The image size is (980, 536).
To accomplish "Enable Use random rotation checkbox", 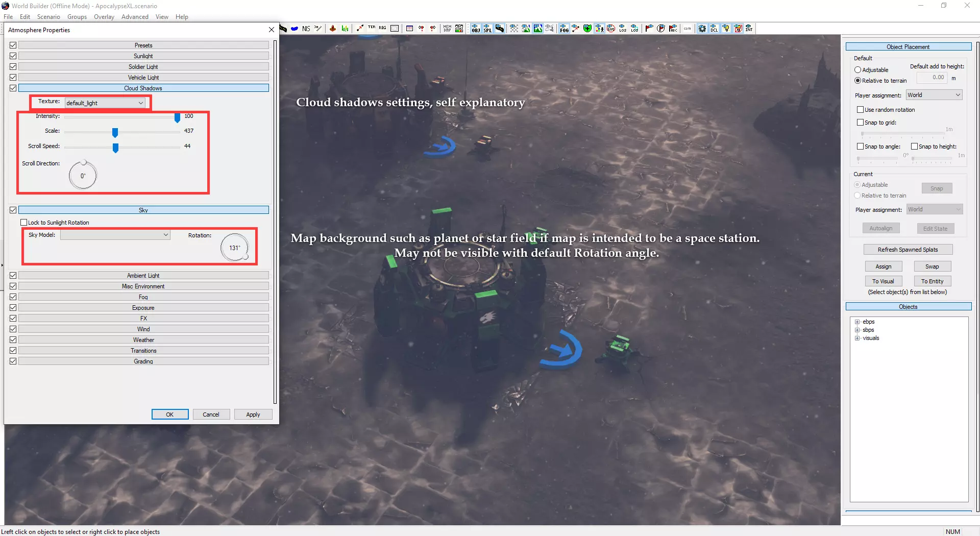I will click(861, 110).
